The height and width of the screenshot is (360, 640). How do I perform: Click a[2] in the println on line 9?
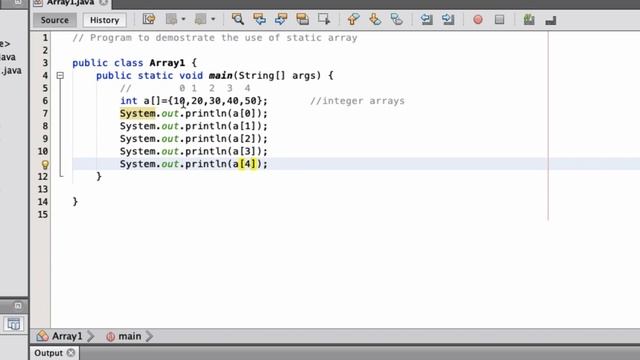[244, 139]
